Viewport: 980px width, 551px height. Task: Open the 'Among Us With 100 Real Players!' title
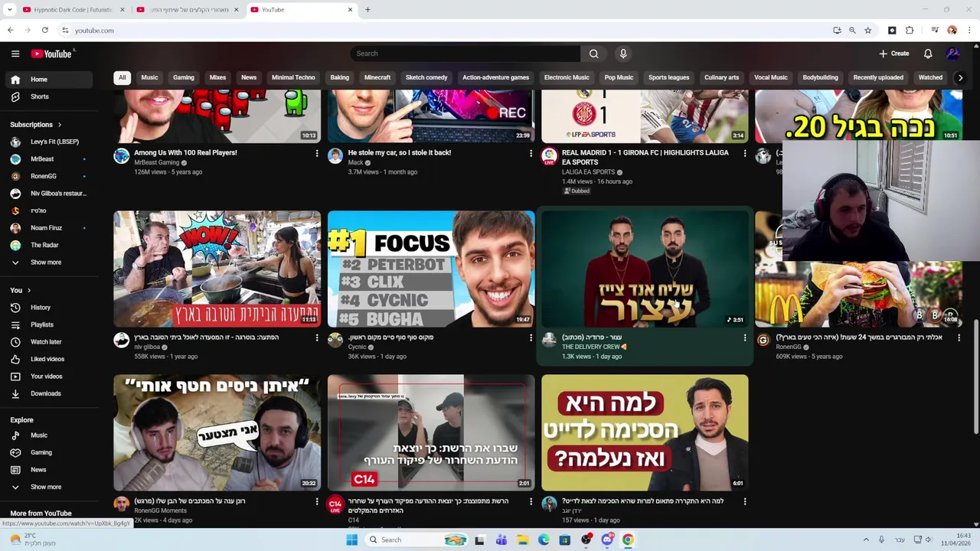tap(185, 152)
